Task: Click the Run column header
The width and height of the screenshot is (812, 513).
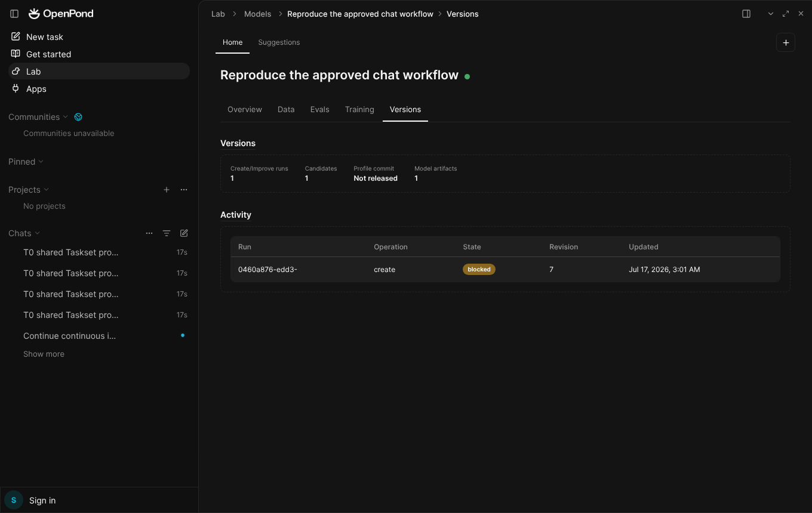Action: click(245, 247)
